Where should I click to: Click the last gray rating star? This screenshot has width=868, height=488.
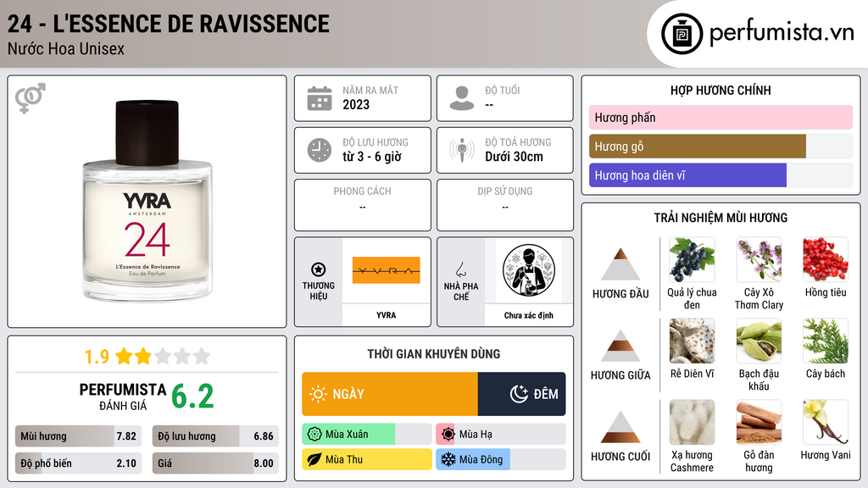coord(202,356)
